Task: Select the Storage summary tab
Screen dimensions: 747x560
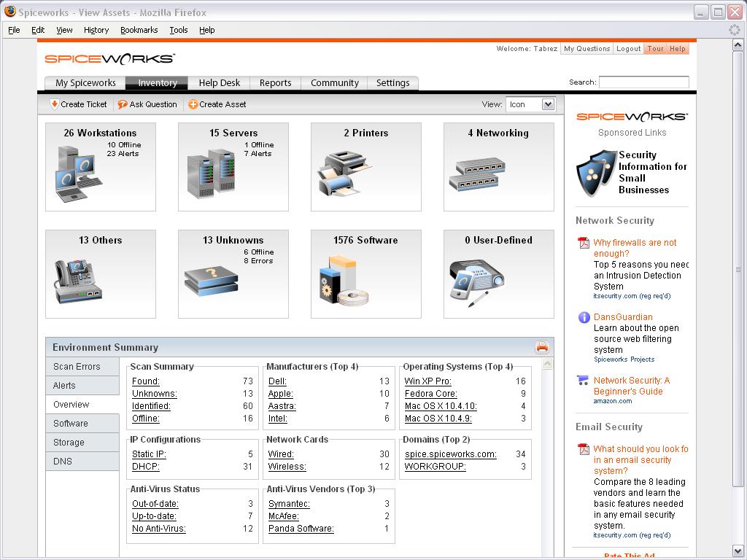Action: pos(82,443)
